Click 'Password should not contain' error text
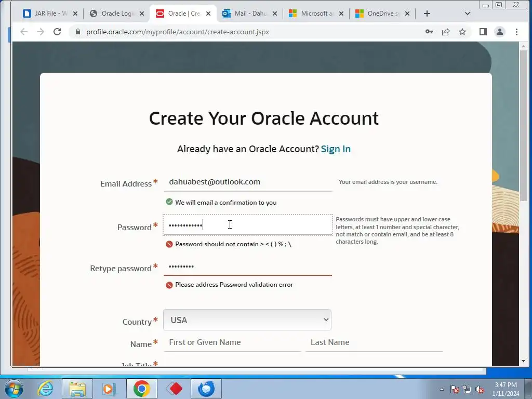This screenshot has height=399, width=532. [x=233, y=244]
